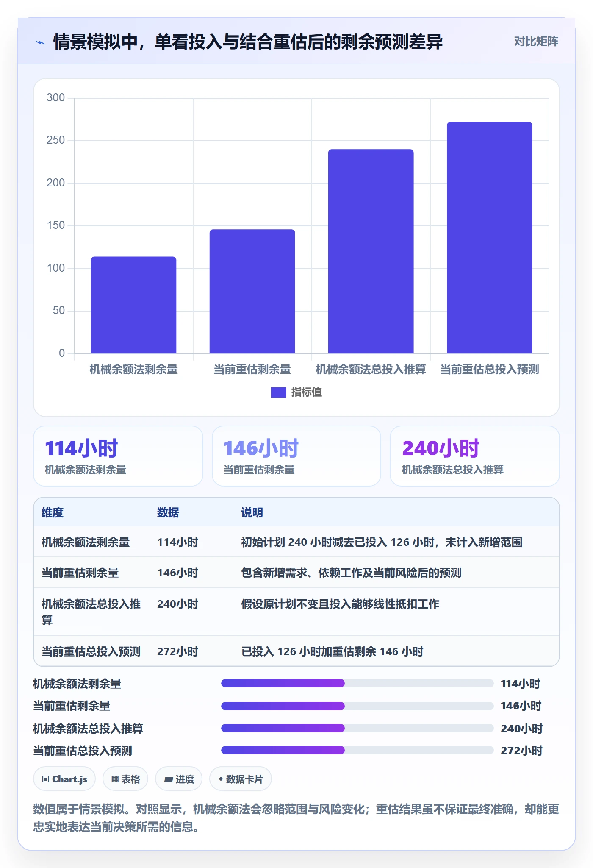Click the 当前重估剩余量 progress bar

[357, 706]
